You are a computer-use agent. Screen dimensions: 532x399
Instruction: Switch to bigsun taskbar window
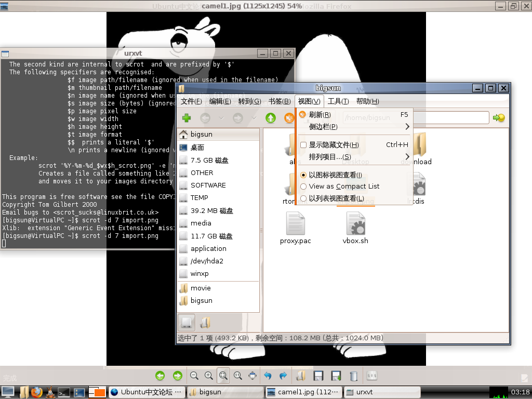click(225, 392)
